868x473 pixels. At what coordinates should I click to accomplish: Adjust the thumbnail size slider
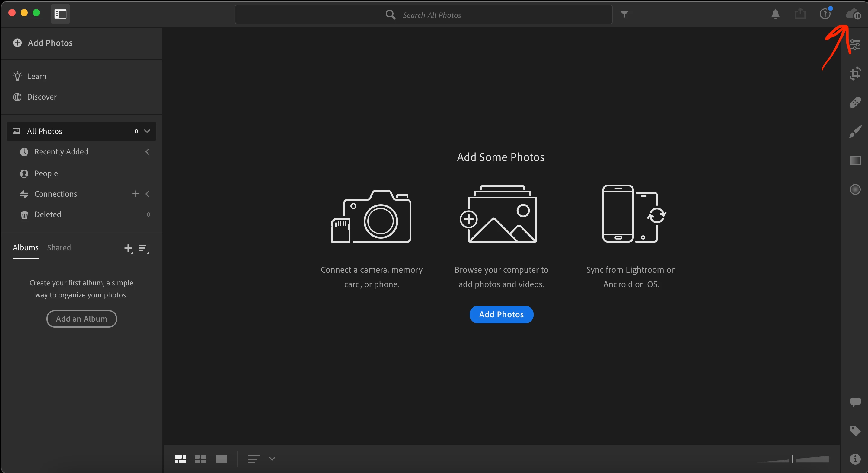(x=793, y=459)
